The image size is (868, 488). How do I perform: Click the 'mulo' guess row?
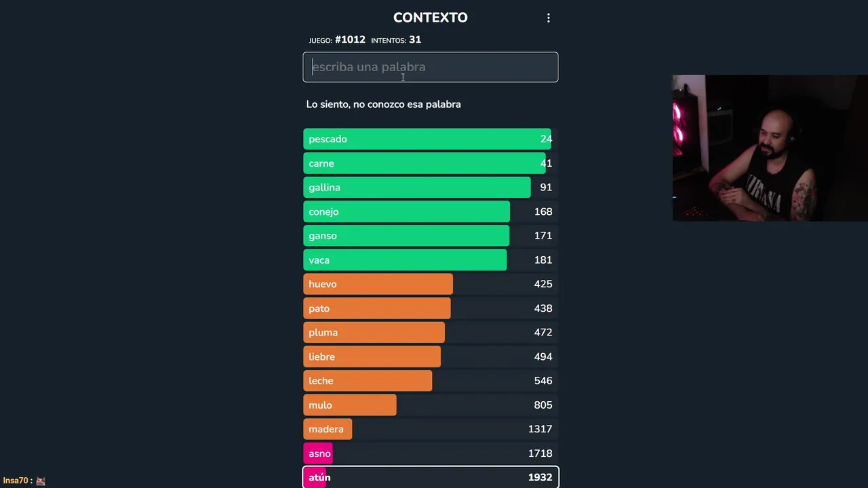(x=430, y=405)
